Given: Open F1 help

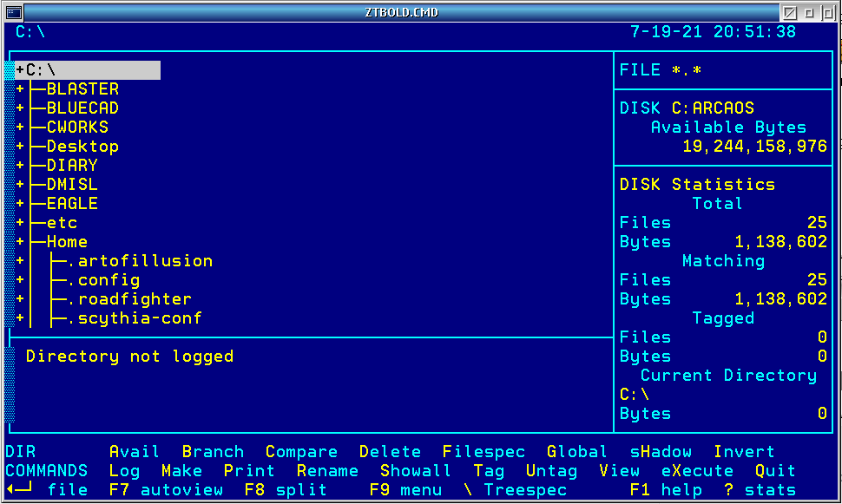Looking at the screenshot, I should pos(666,490).
